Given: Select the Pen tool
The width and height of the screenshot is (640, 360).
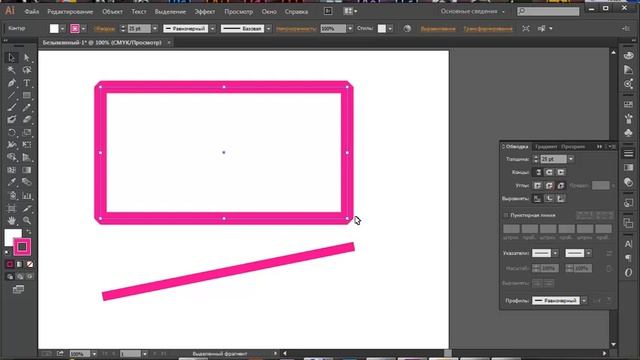Looking at the screenshot, I should [x=11, y=83].
